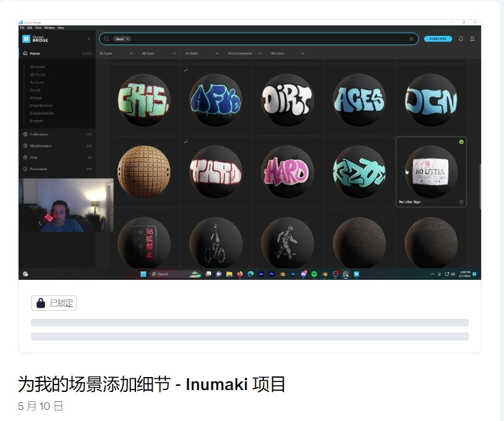
Task: Open the post titled 为我的场景添加细节 - Inumaki 项目
Action: coord(152,384)
